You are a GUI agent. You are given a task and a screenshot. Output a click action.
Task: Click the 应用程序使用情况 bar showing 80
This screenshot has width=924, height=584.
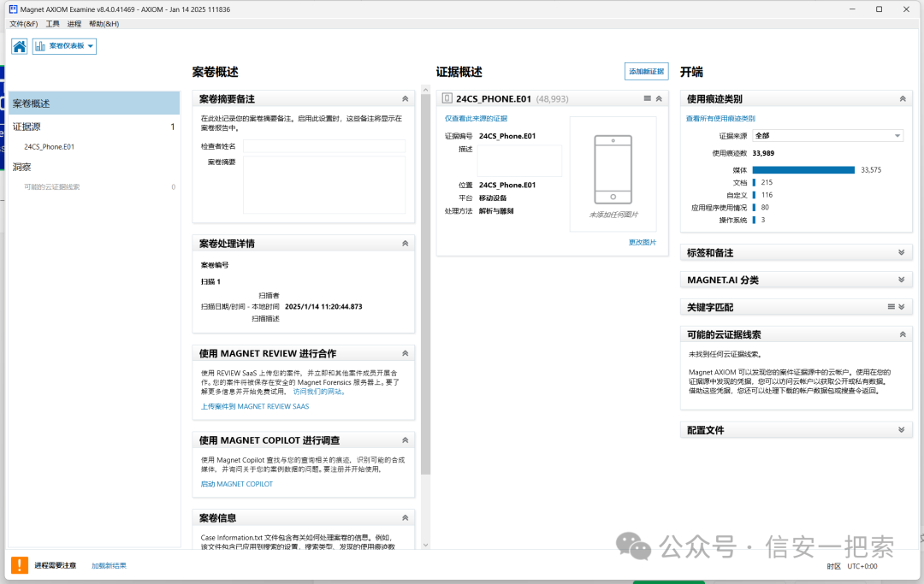[x=755, y=207]
